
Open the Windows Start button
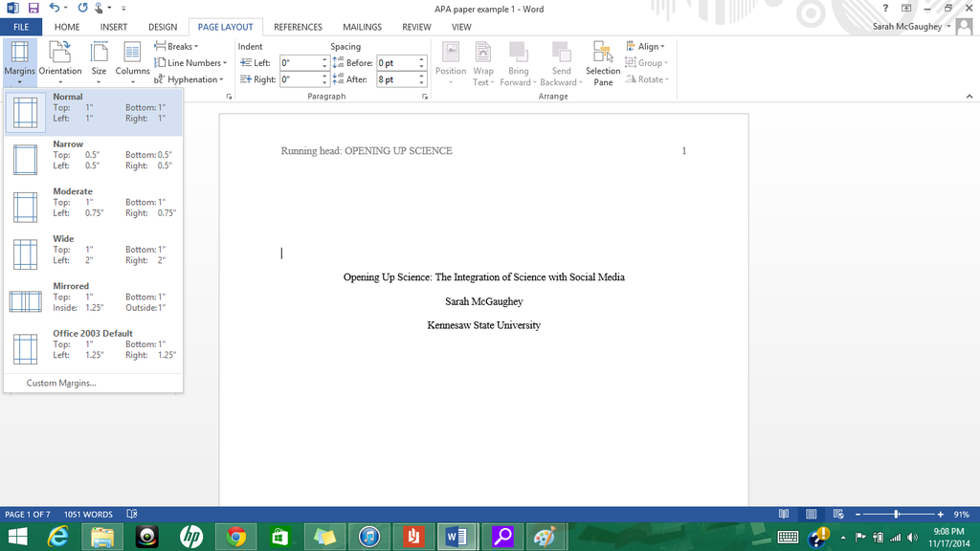click(x=17, y=537)
